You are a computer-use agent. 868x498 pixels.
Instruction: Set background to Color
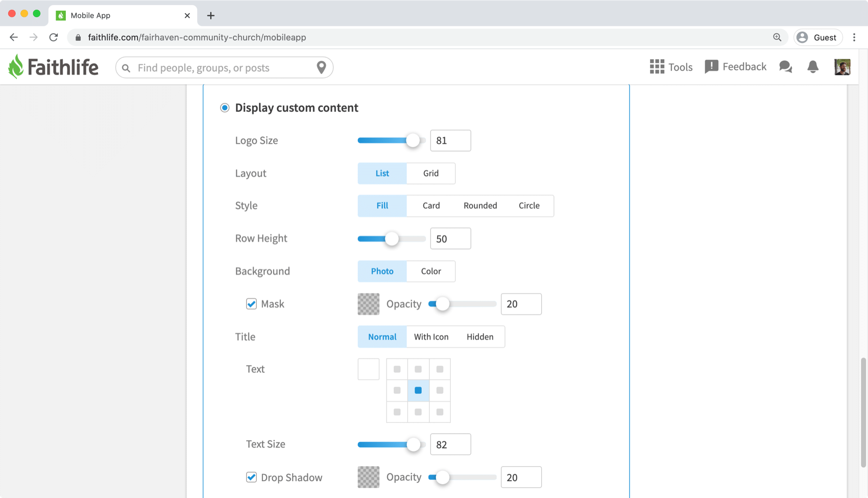(431, 271)
